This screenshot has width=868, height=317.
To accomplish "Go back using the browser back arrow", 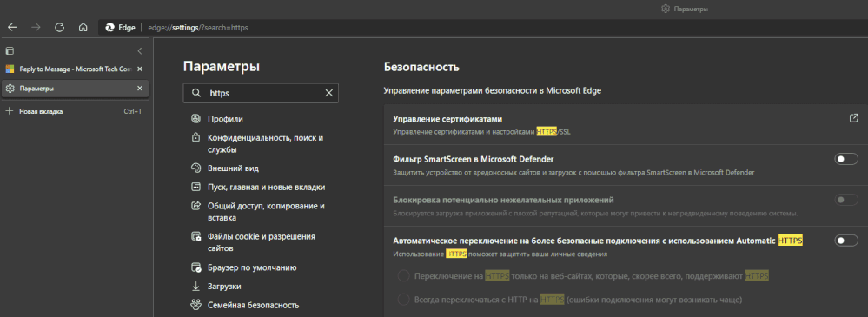I will point(12,27).
